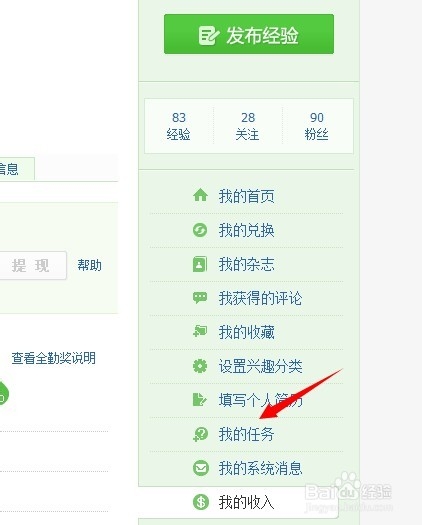Open the 帮助 help link
Viewport: 422px width, 525px height.
click(x=89, y=265)
